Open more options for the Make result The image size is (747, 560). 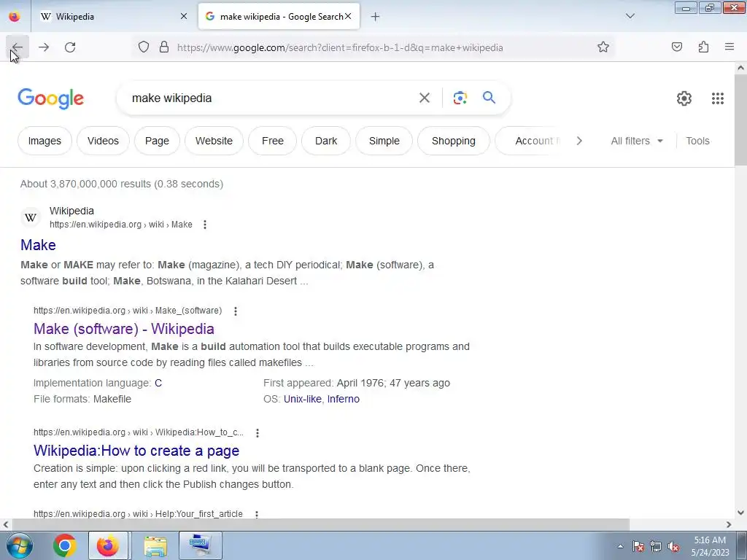205,225
